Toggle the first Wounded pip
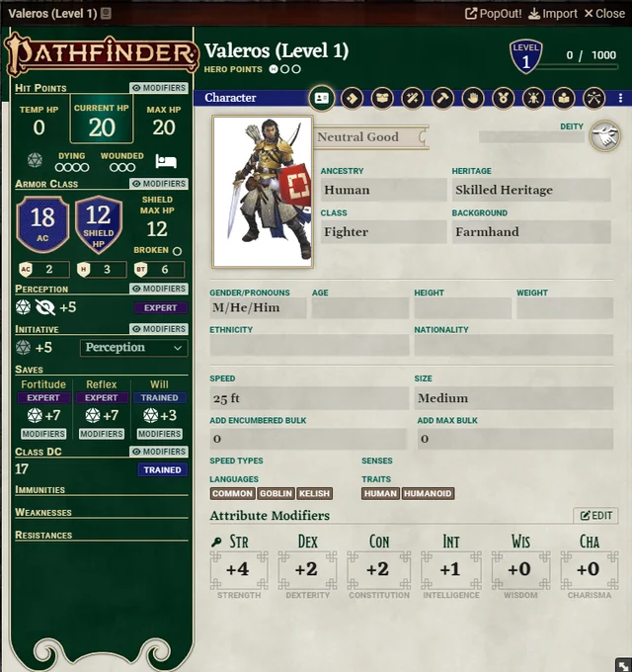The width and height of the screenshot is (632, 672). pos(114,168)
